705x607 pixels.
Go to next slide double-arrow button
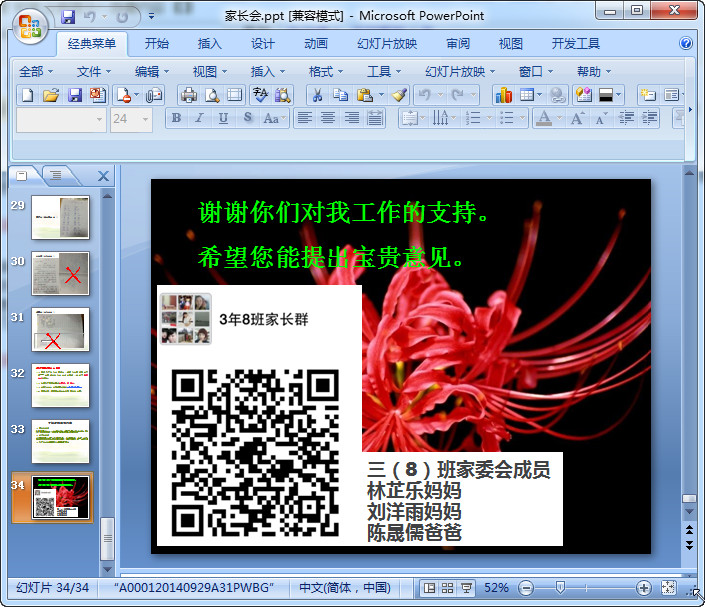689,545
